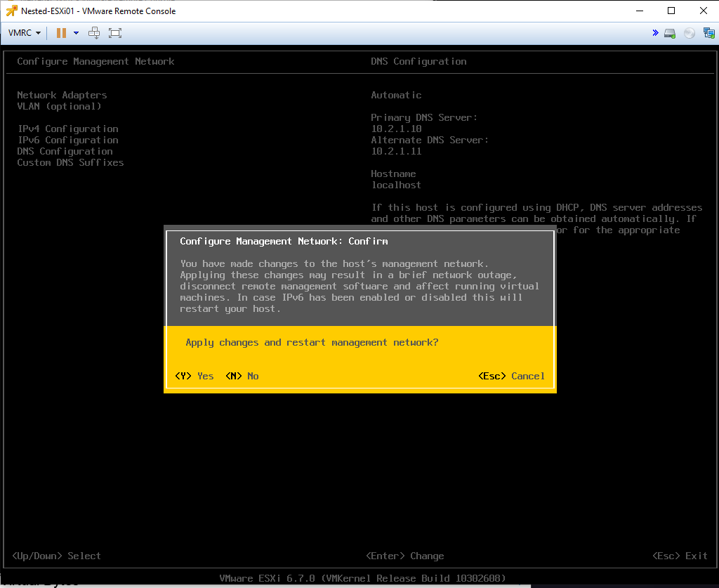Click the Enter Change hint
The image size is (719, 588).
tap(405, 556)
